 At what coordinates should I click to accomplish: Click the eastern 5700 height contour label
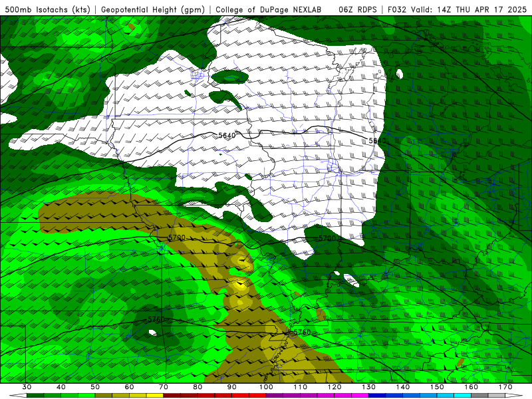click(x=327, y=238)
